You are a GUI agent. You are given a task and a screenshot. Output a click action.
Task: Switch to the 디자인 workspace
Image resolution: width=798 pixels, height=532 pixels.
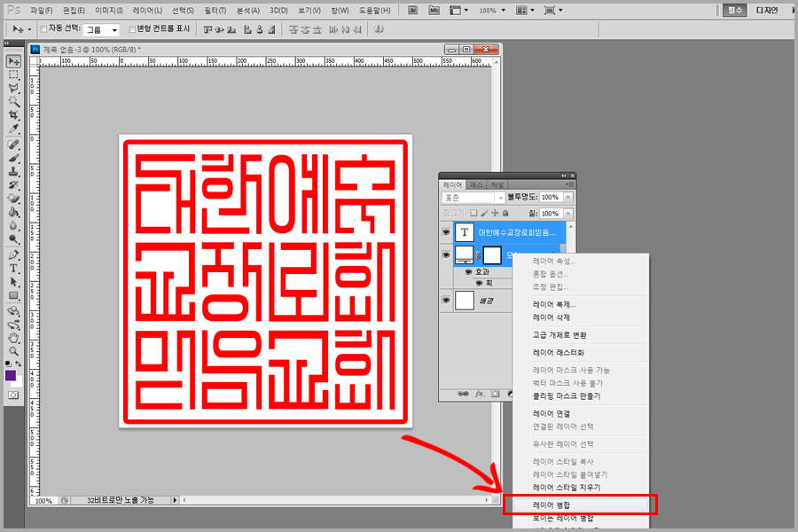[x=768, y=10]
